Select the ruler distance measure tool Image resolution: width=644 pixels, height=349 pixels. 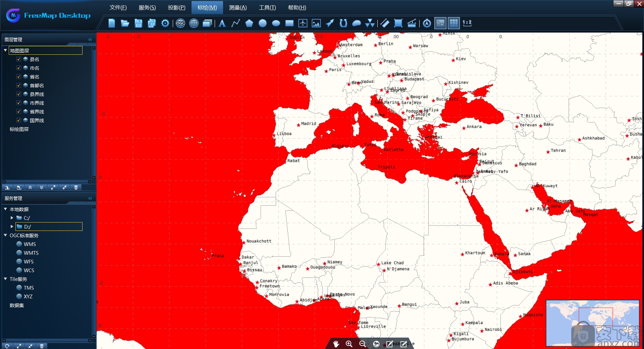coord(385,23)
